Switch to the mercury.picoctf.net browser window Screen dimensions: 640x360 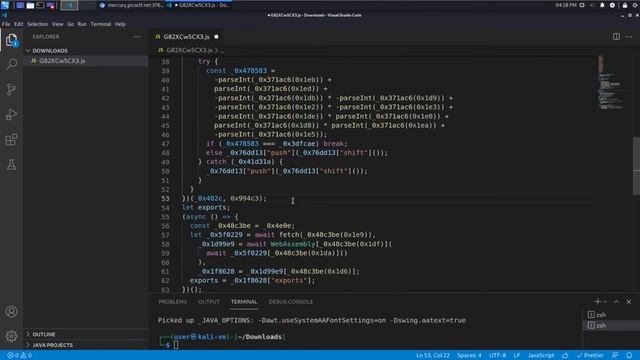point(131,5)
